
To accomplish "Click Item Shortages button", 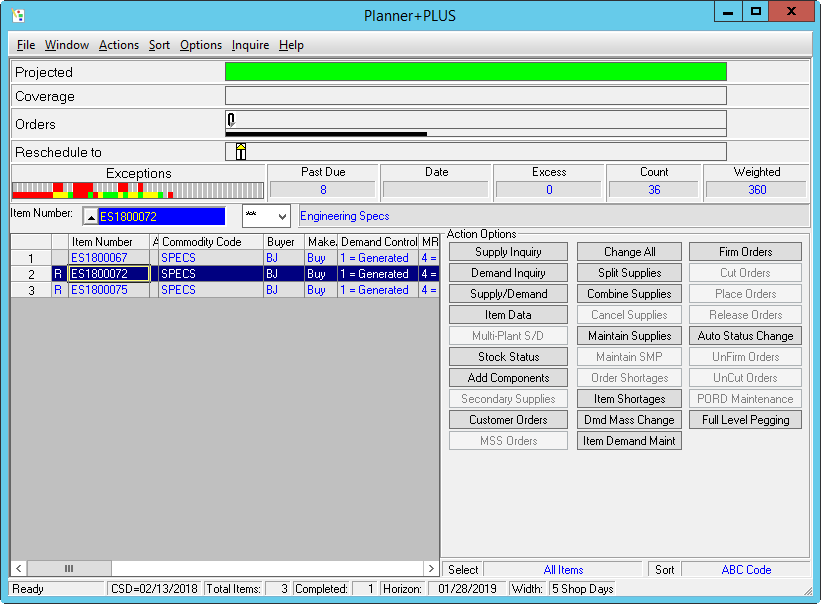I will click(629, 398).
